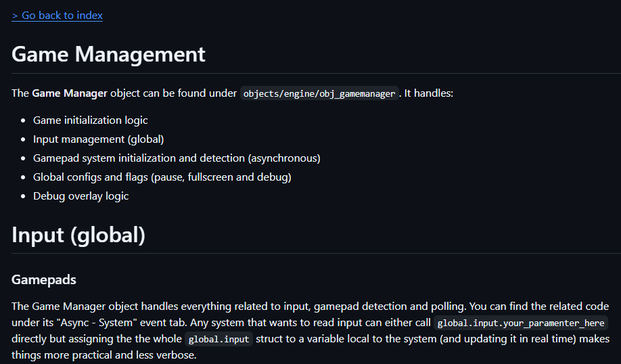Click the objects/engine/obj_gamemanager code snippet

[x=319, y=93]
